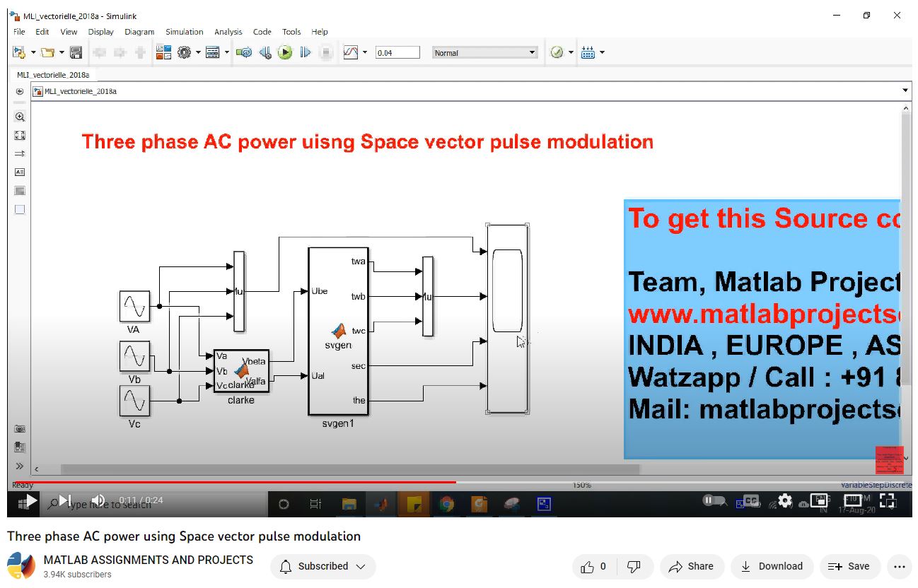Select the MLI_vectorielle_2018a model tab
The height and width of the screenshot is (588, 918).
pyautogui.click(x=53, y=74)
